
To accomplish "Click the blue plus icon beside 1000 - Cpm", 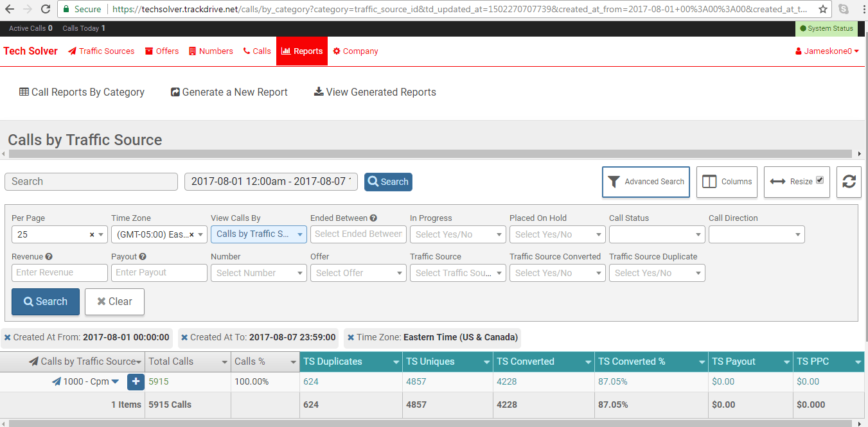I will (136, 381).
